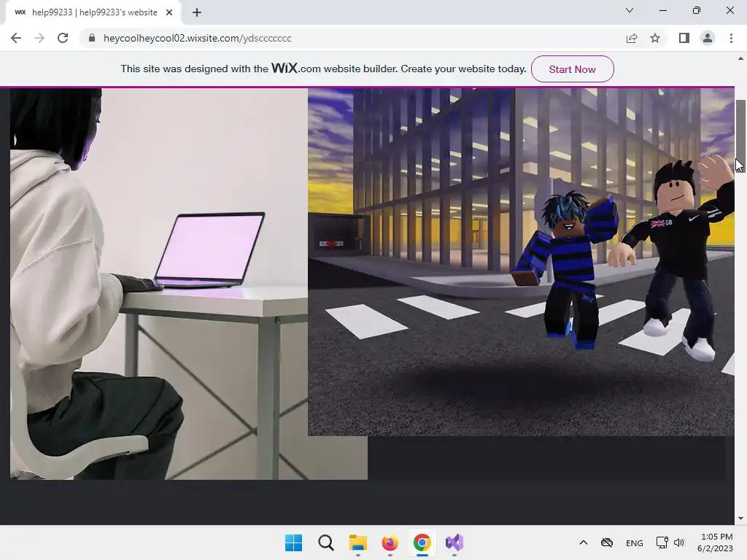Show hidden system tray icons
The image size is (747, 560).
coord(583,542)
